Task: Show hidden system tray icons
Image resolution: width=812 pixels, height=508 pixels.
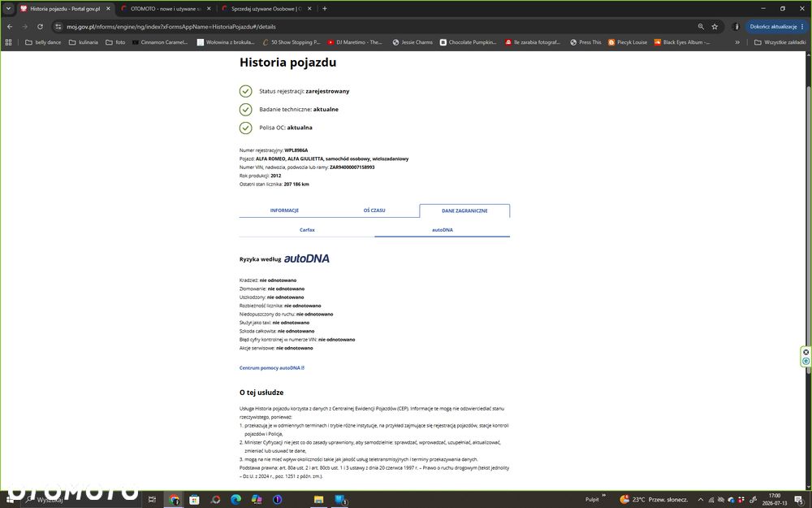Action: pyautogui.click(x=701, y=499)
